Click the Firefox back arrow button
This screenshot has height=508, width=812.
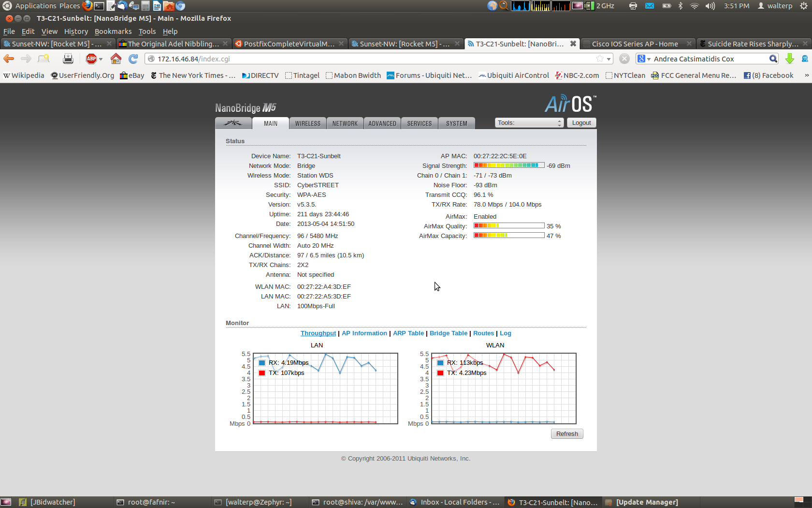9,59
